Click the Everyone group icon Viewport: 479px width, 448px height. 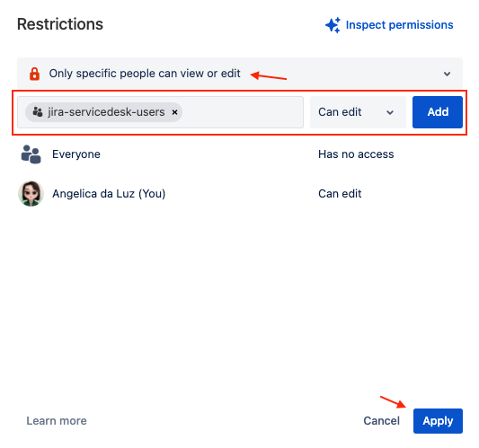(x=31, y=154)
